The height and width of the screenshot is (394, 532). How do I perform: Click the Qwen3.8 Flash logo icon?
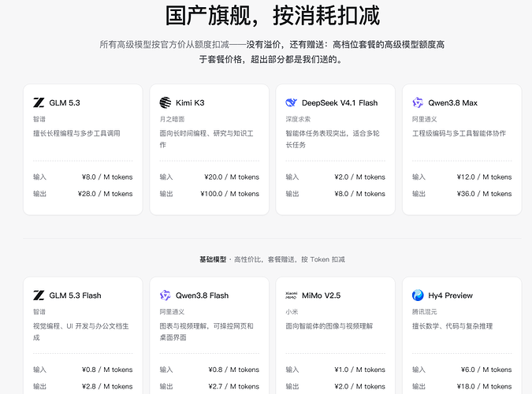click(166, 295)
